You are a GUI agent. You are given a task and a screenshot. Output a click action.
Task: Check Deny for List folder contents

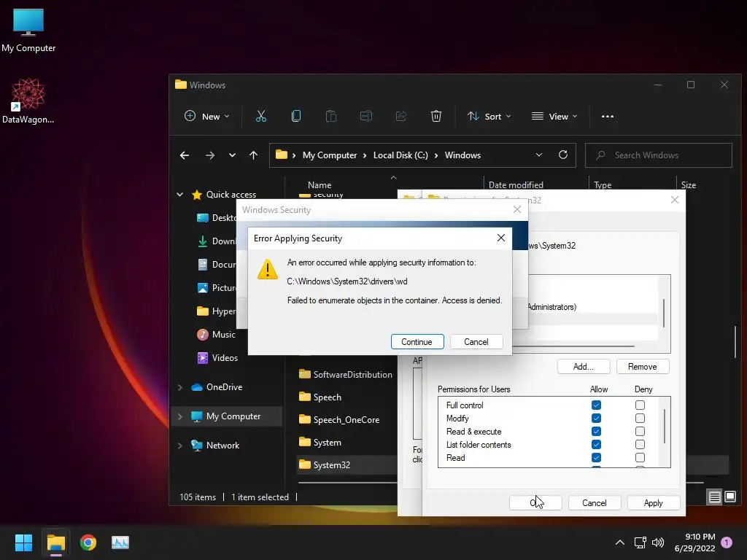click(640, 444)
